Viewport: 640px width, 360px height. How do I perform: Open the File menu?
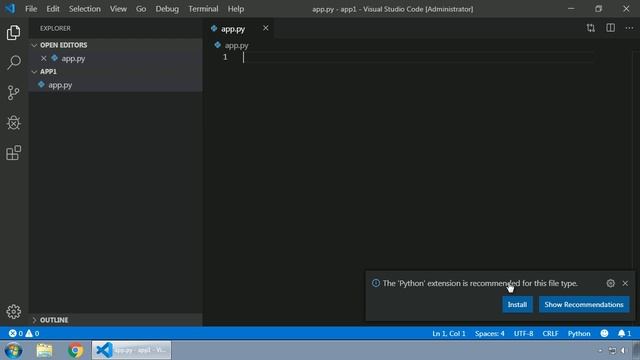point(31,9)
